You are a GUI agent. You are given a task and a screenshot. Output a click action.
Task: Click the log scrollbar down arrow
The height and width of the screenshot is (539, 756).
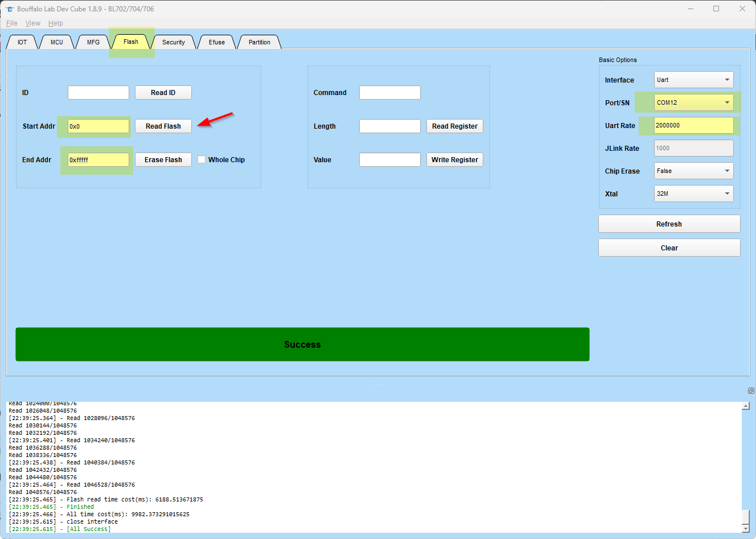(746, 529)
